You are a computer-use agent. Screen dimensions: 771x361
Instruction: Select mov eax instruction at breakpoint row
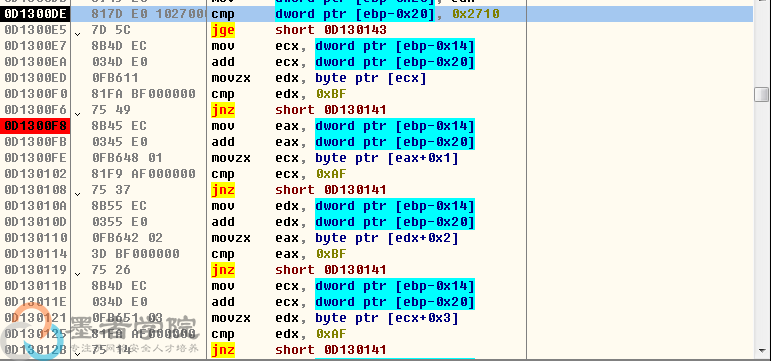click(x=343, y=126)
